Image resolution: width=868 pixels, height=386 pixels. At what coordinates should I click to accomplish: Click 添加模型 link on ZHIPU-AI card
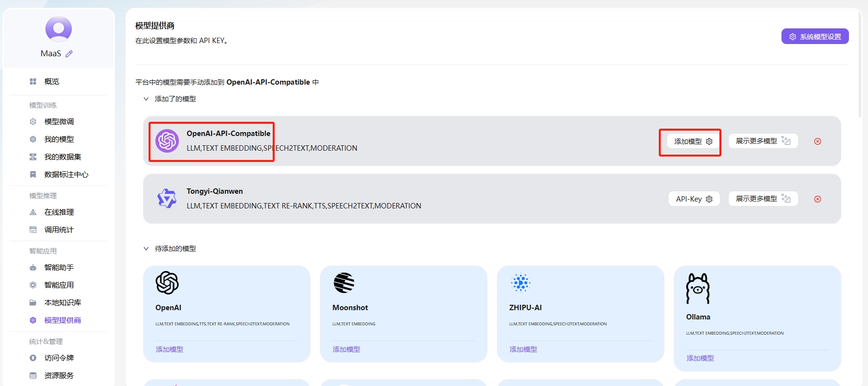(x=523, y=349)
